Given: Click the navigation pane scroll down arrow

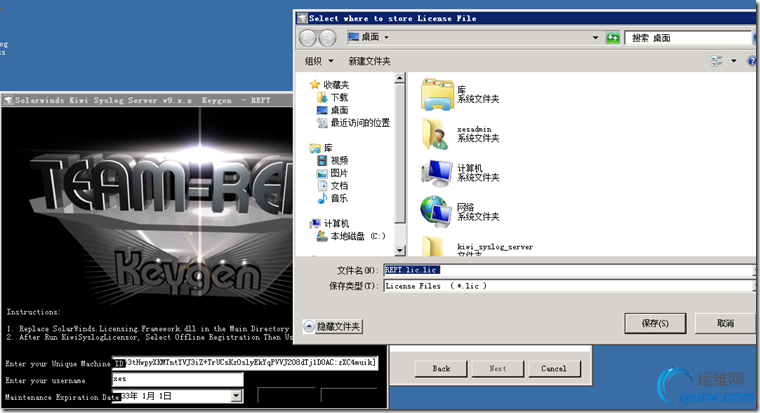Looking at the screenshot, I should tap(400, 251).
